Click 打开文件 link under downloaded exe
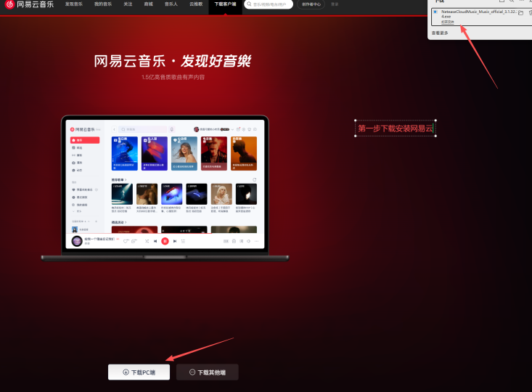Screen dimensions: 532x392 (448, 22)
